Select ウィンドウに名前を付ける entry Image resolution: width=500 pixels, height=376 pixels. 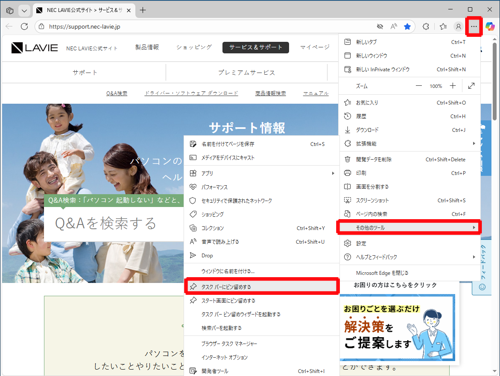tap(261, 271)
